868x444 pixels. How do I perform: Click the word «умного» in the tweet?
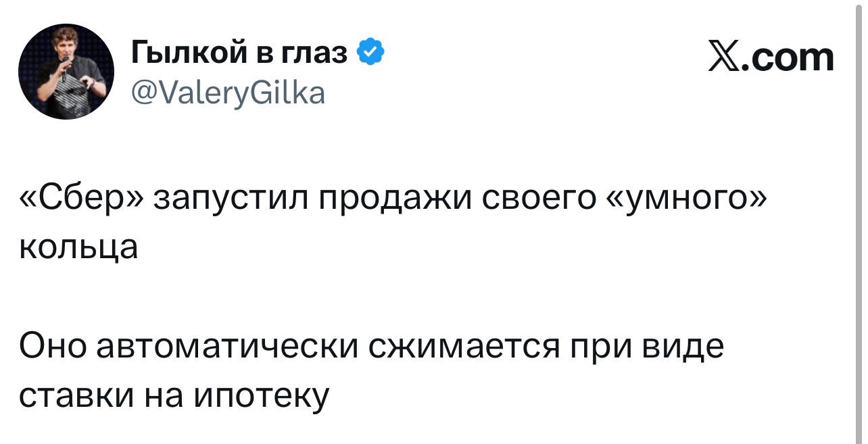tap(688, 201)
